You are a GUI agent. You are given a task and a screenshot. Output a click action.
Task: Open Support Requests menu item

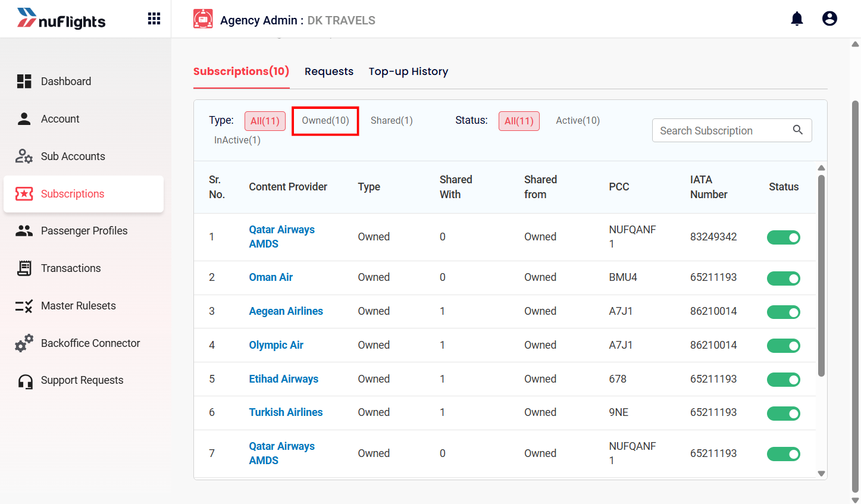(83, 380)
